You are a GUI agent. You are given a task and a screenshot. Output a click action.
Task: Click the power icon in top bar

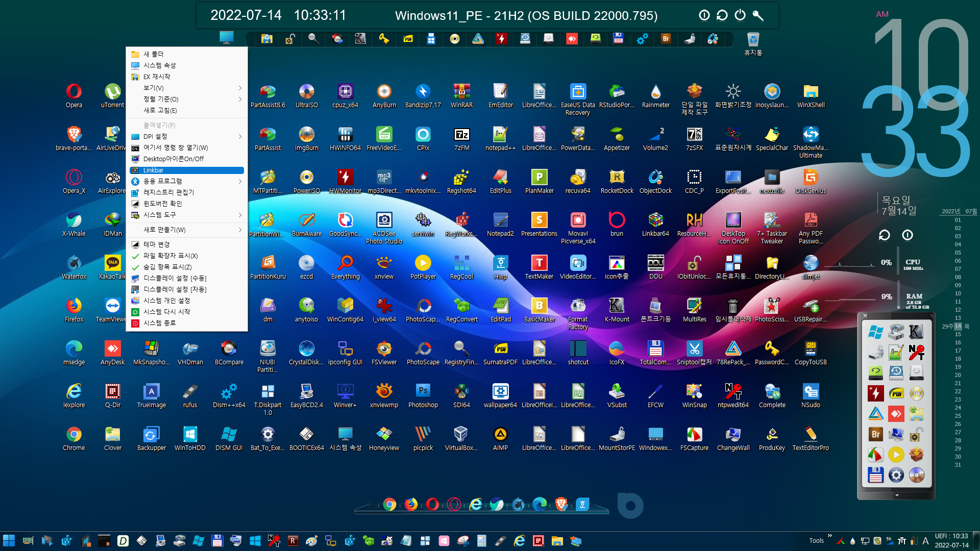pos(740,15)
